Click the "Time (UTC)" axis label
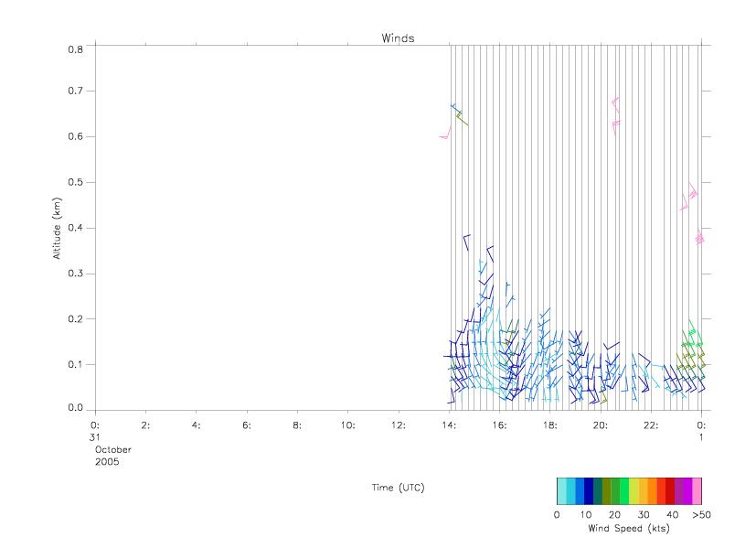 [x=398, y=488]
